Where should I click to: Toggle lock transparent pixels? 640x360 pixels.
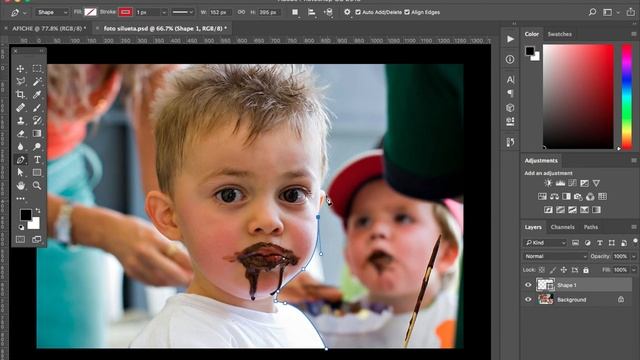542,270
